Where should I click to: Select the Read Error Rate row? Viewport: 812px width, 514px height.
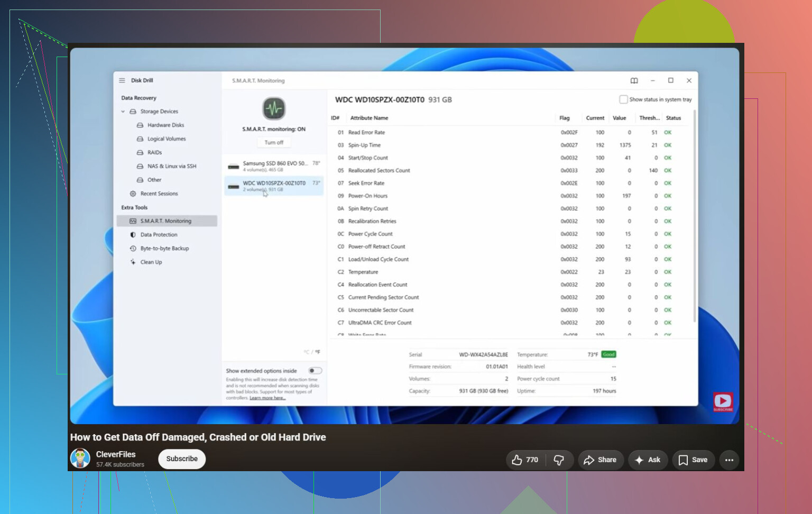coord(510,133)
